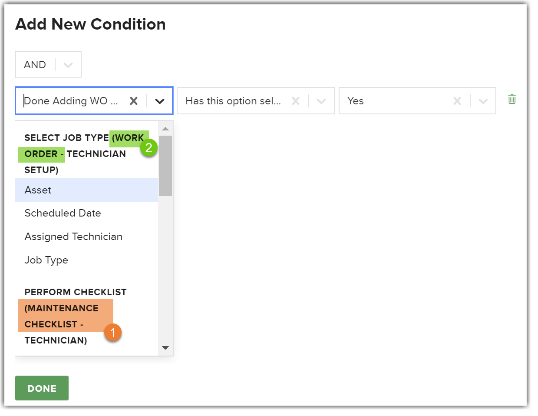Clear the 'Has this option sel...' value
Viewport: 538px width, 416px height.
[x=295, y=101]
